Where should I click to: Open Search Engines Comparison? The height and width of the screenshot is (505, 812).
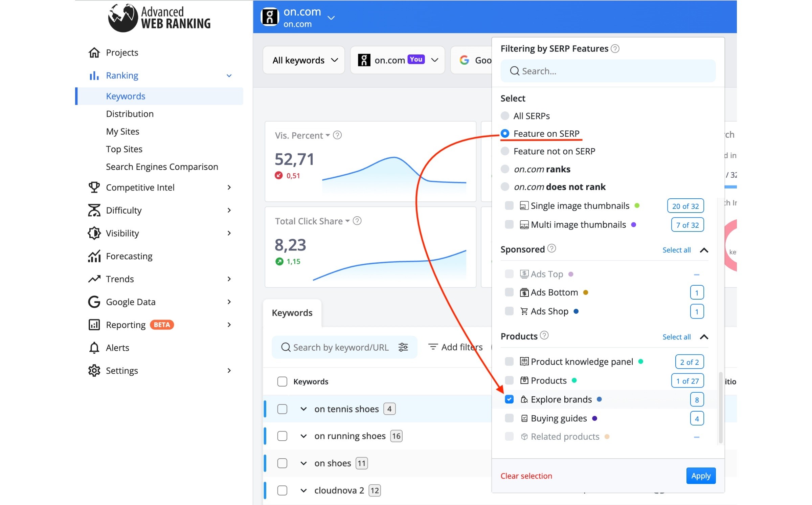click(162, 167)
